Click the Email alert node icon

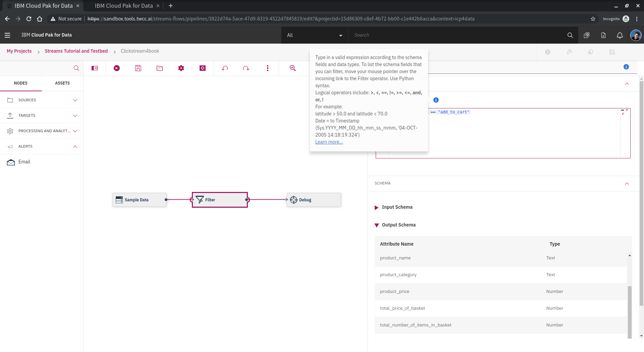11,162
